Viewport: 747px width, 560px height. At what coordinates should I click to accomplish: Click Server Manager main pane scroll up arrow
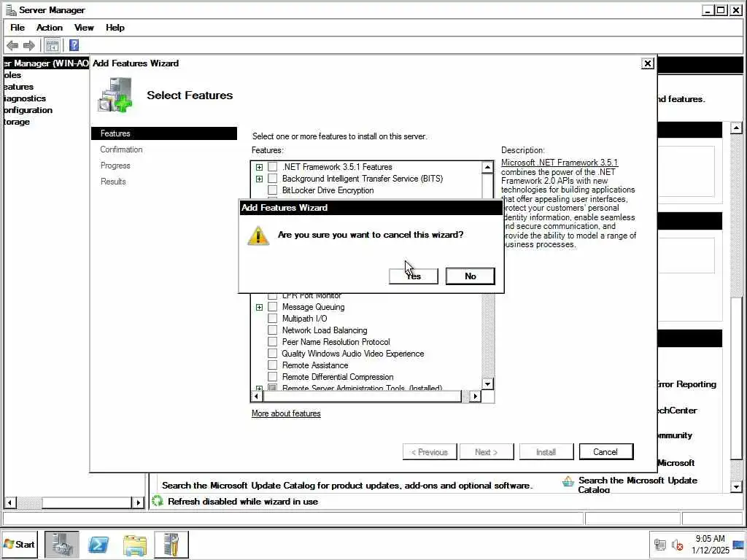pyautogui.click(x=736, y=128)
